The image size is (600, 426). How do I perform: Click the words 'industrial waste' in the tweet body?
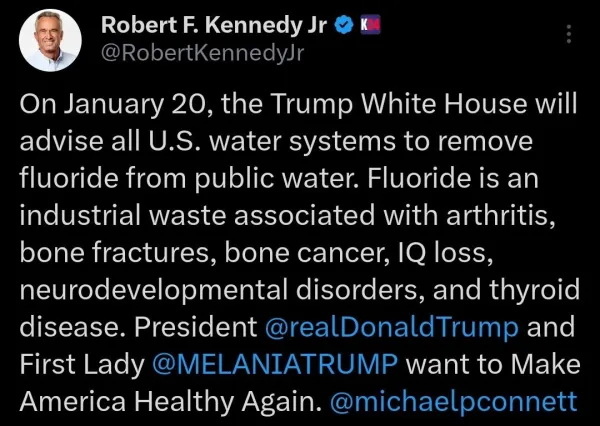[x=123, y=215]
